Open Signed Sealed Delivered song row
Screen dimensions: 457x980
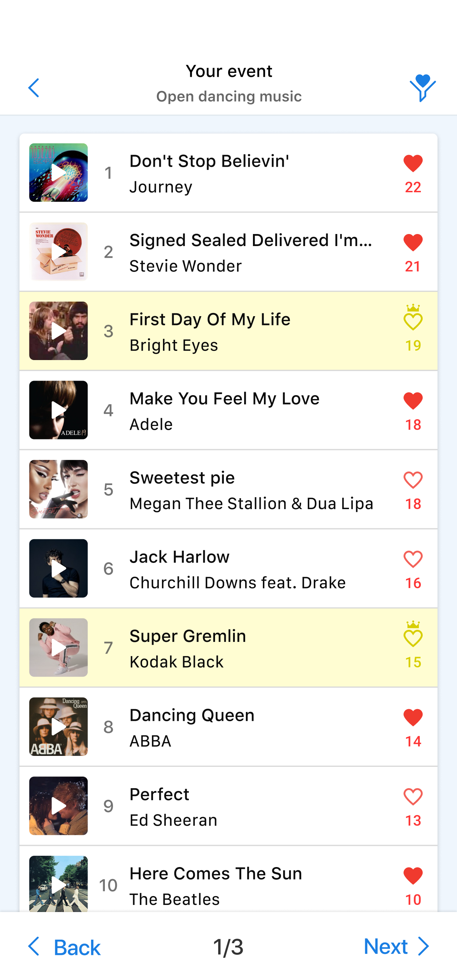250,252
